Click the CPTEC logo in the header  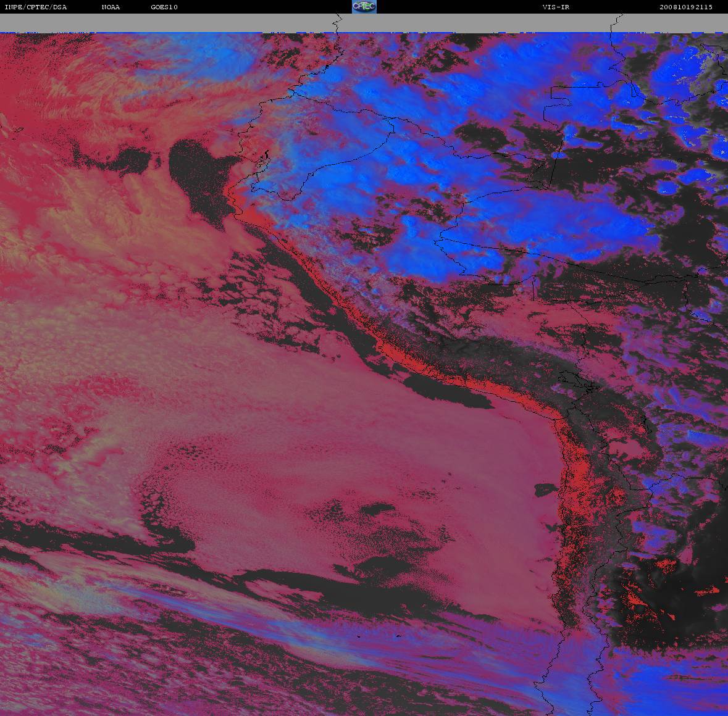pos(364,7)
